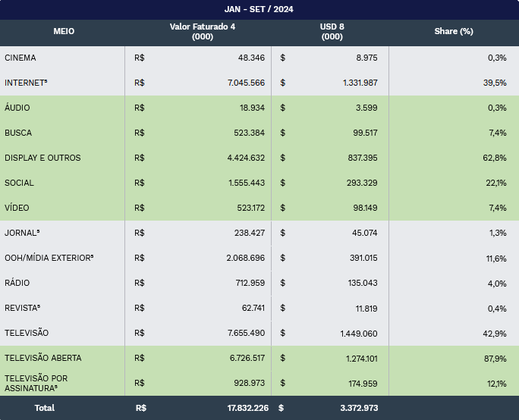This screenshot has width=519, height=420.
Task: Select Áudio value 18.934
Action: (x=252, y=108)
